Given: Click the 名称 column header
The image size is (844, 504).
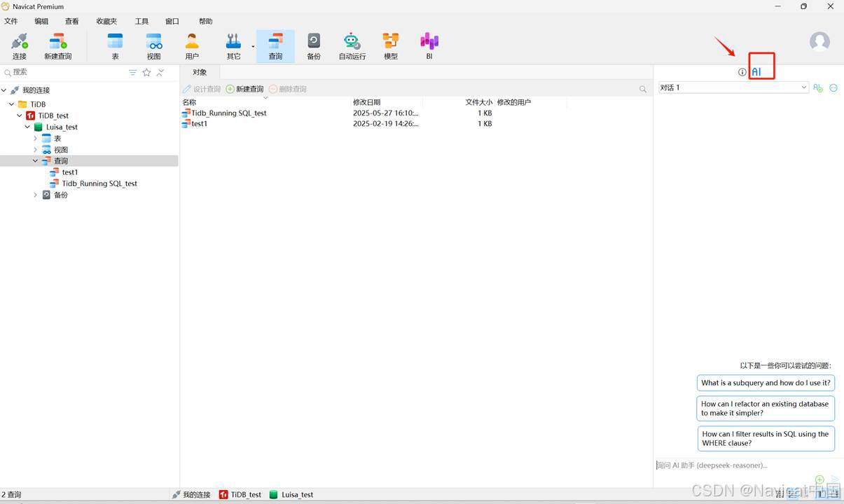Looking at the screenshot, I should pyautogui.click(x=265, y=102).
